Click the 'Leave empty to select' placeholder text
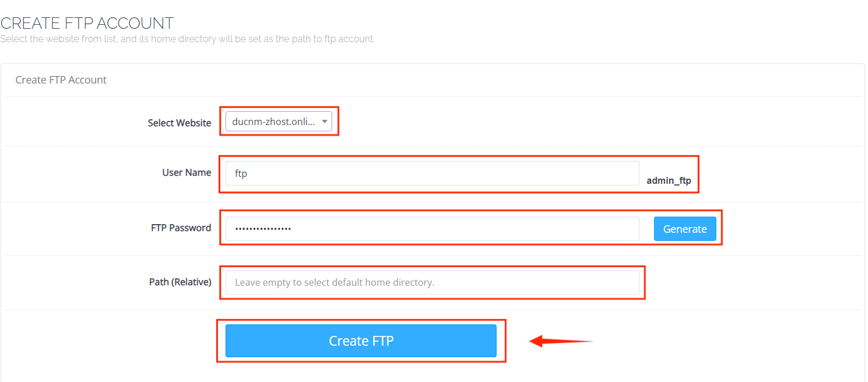868x382 pixels. 335,283
